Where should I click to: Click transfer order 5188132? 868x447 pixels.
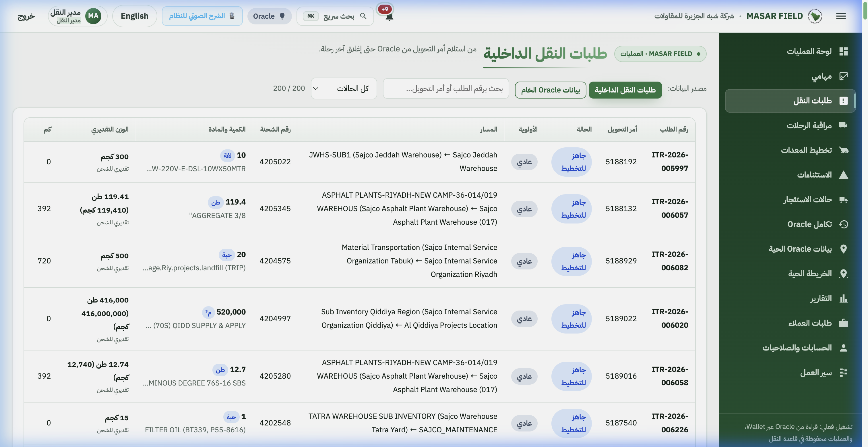coord(621,209)
